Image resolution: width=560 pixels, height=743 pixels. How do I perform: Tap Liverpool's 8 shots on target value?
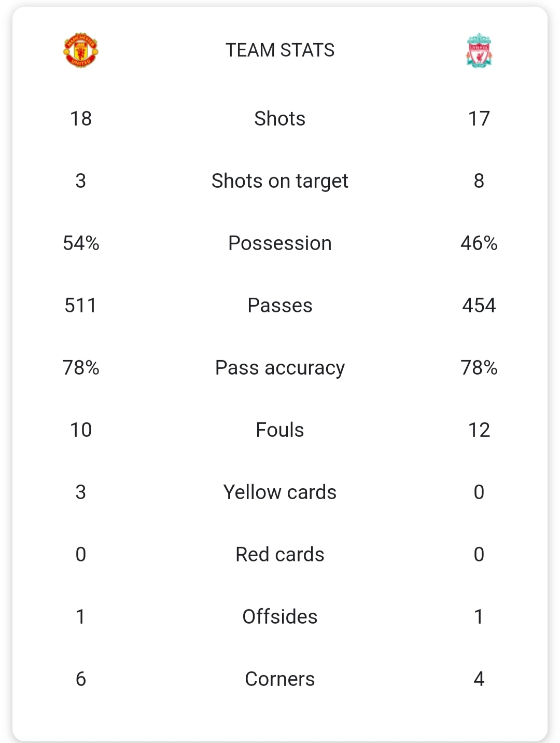pos(479,181)
